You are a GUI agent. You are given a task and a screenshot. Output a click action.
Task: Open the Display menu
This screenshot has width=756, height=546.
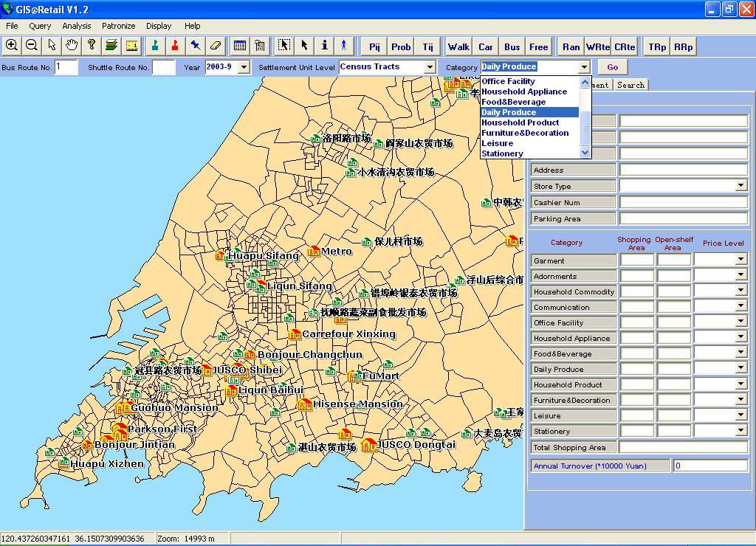pyautogui.click(x=159, y=26)
